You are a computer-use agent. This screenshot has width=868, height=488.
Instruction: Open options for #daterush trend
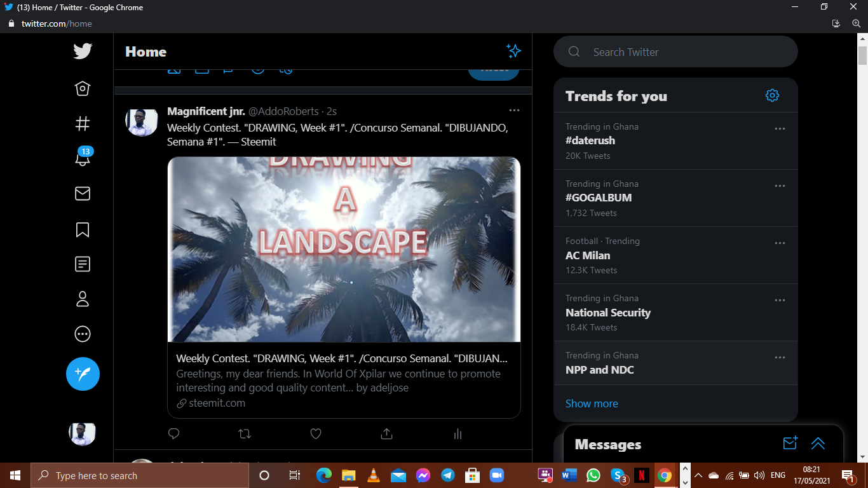click(x=780, y=128)
